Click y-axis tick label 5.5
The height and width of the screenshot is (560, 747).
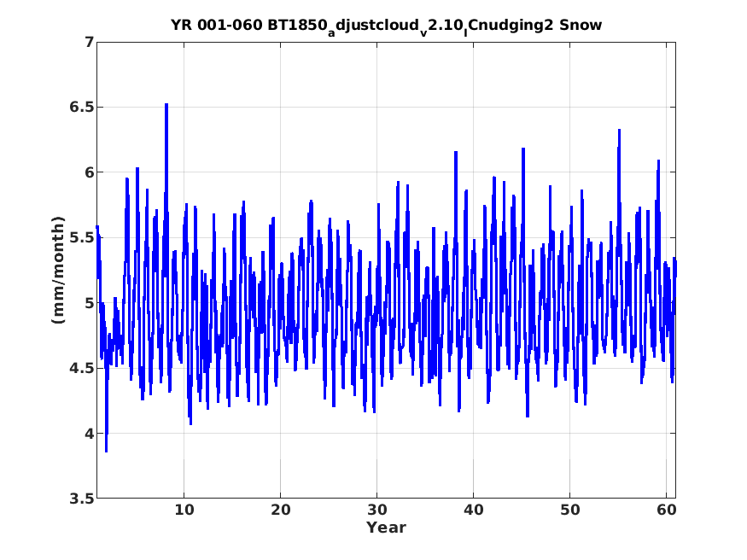82,237
